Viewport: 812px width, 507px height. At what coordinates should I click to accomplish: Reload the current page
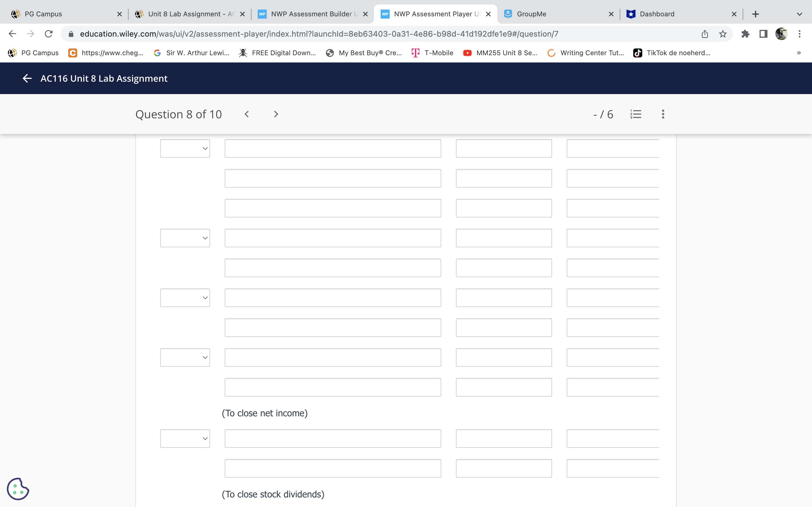click(x=49, y=34)
